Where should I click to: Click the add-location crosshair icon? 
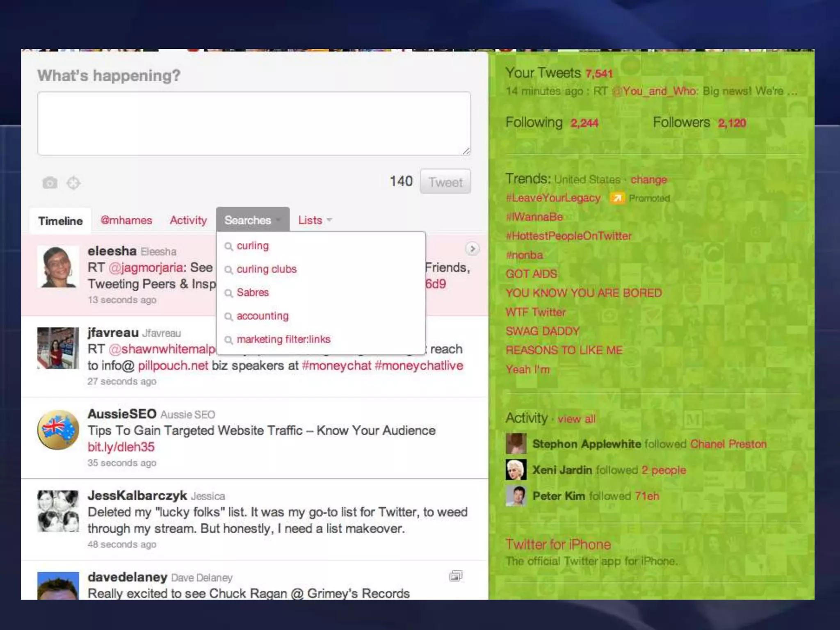tap(73, 183)
